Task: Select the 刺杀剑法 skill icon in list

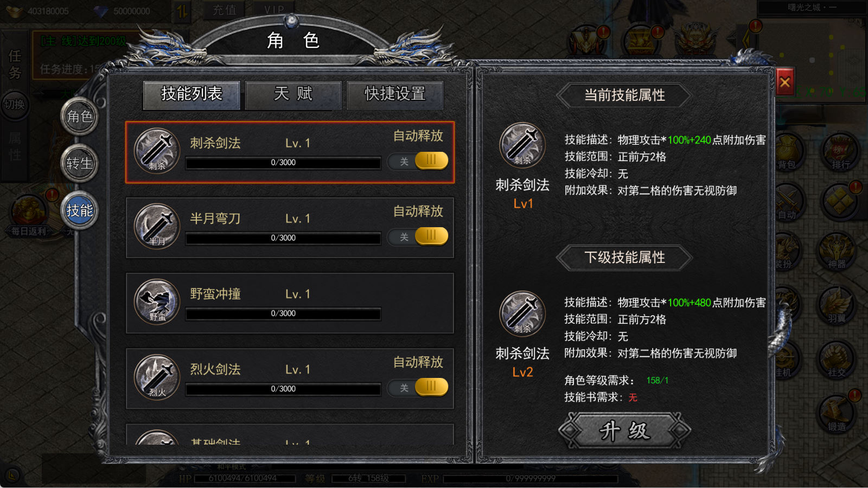Action: [x=157, y=151]
